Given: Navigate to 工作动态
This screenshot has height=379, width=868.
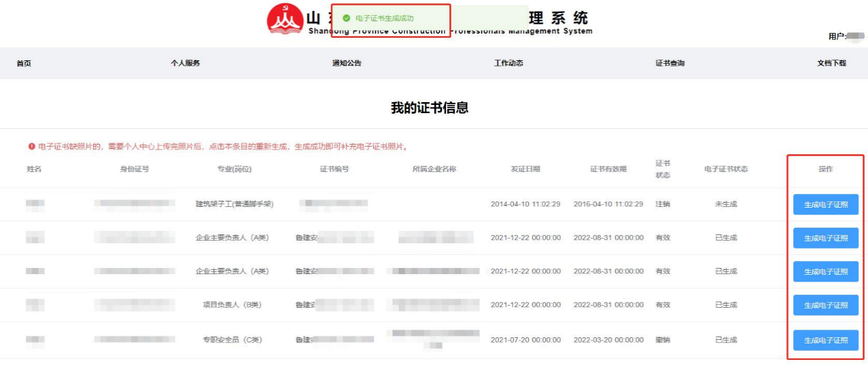Looking at the screenshot, I should (x=508, y=63).
